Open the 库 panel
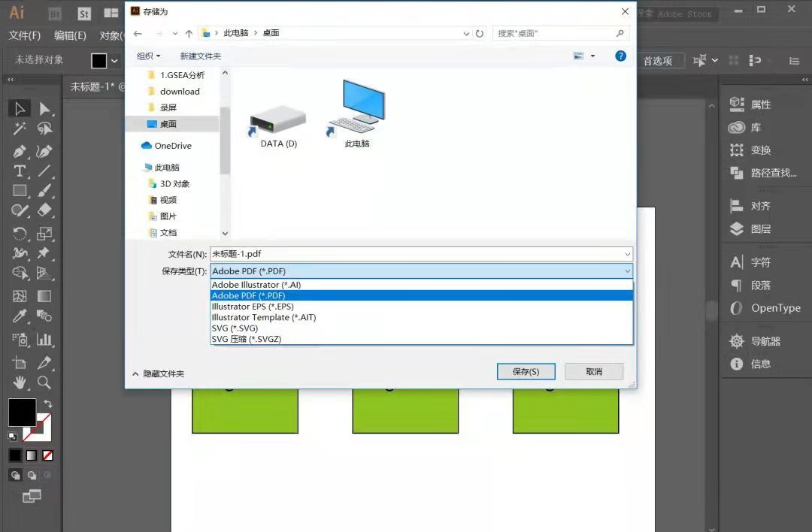Viewport: 812px width, 532px height. pyautogui.click(x=744, y=127)
